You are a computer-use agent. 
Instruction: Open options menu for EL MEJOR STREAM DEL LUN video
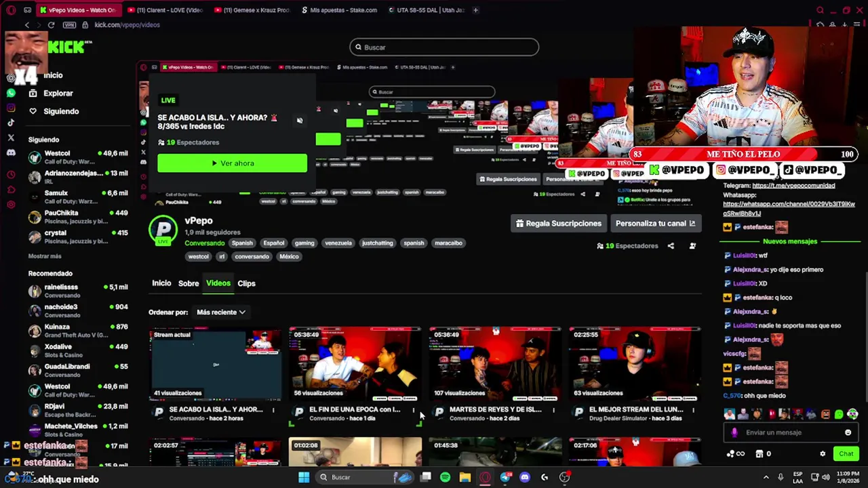coord(693,410)
